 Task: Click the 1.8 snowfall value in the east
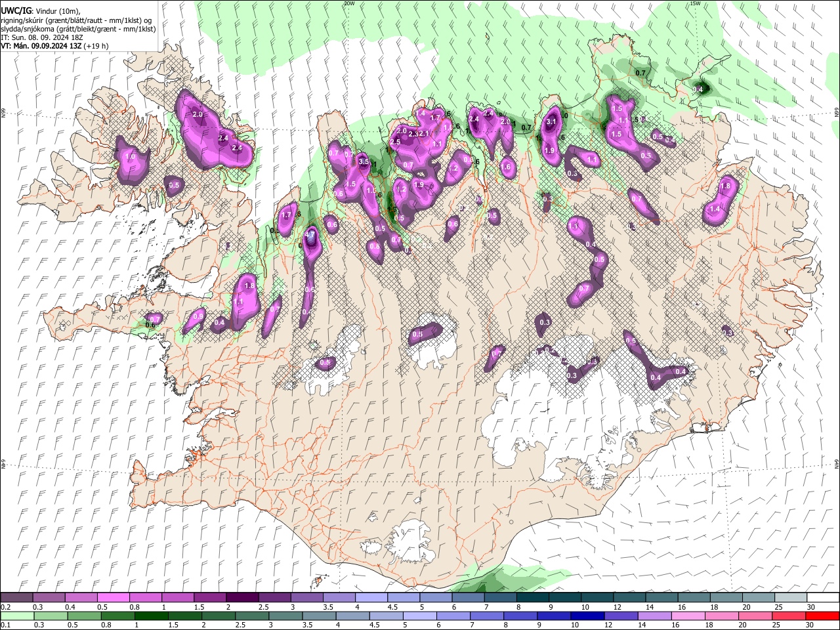(725, 186)
